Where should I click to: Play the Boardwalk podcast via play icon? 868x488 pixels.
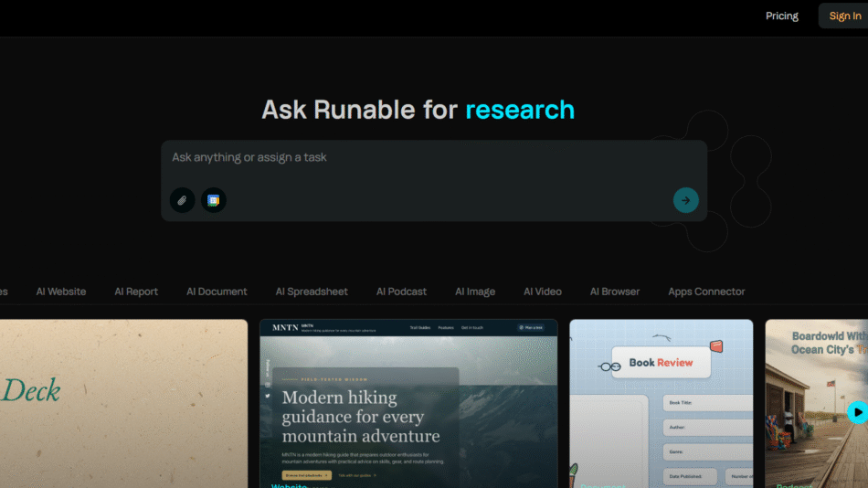[x=856, y=412]
